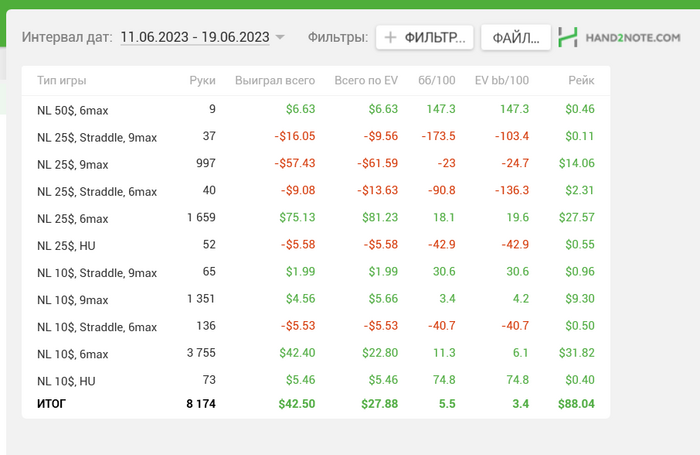Select the NL 25$, HU game row
The height and width of the screenshot is (455, 700).
click(x=66, y=245)
